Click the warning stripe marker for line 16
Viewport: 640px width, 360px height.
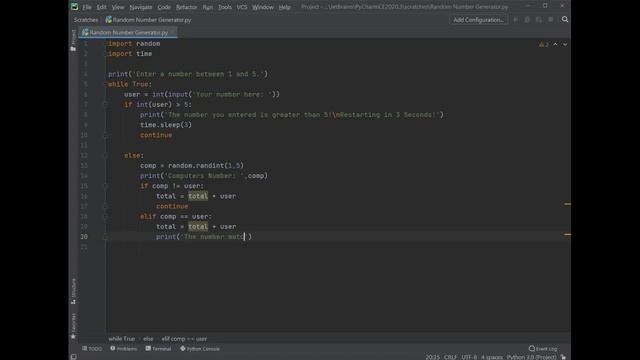pyautogui.click(x=567, y=204)
